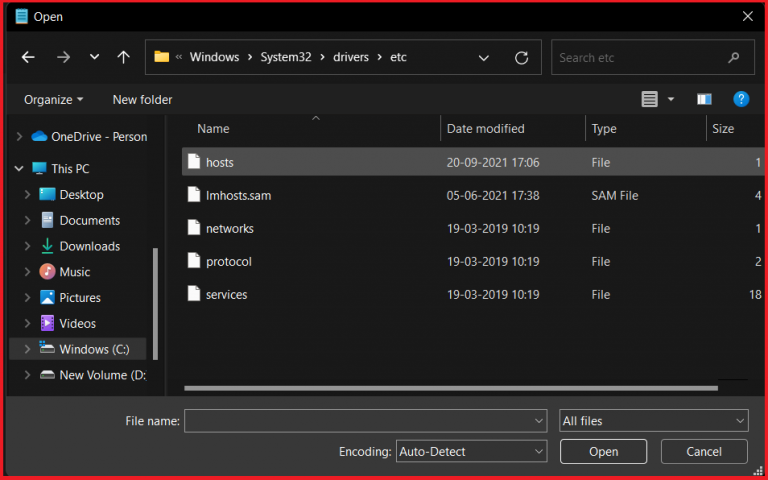Change view using the view icon

[649, 99]
